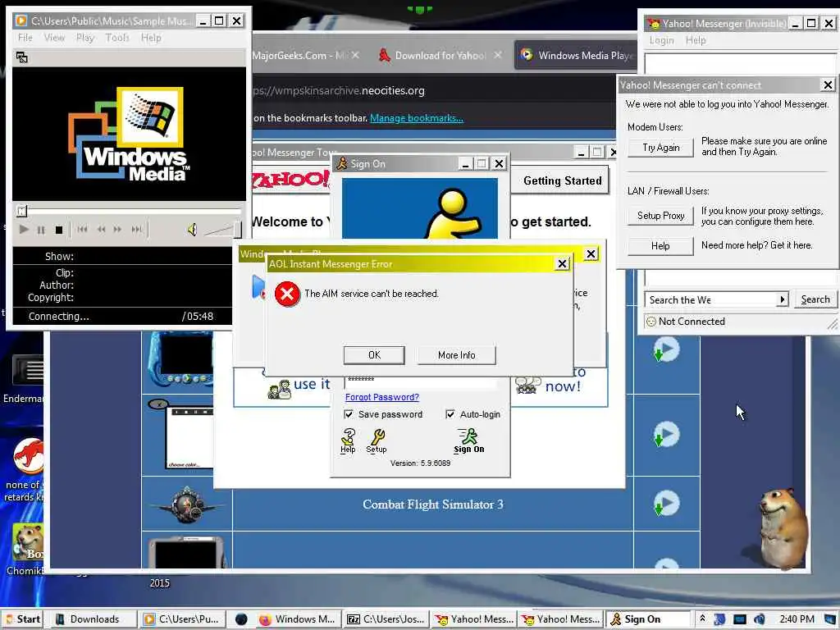Click the Search the Web field in Yahoo Messenger

click(x=711, y=300)
